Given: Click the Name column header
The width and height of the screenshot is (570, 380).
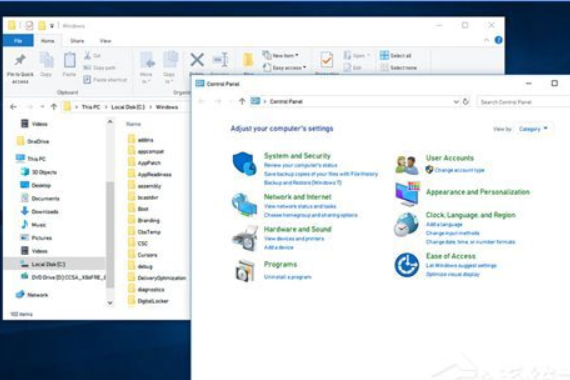Looking at the screenshot, I should [133, 124].
